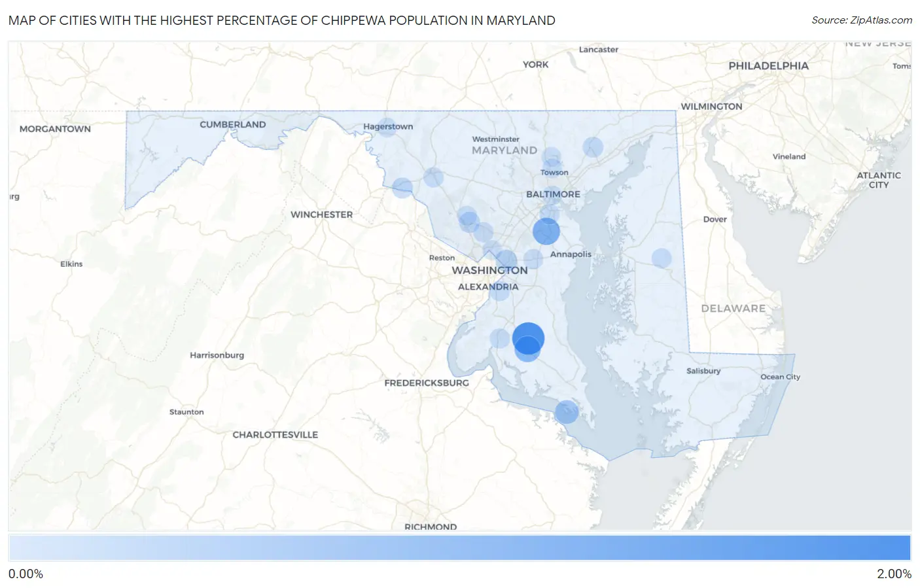
Task: Click the Elkins map label
Action: 71,264
